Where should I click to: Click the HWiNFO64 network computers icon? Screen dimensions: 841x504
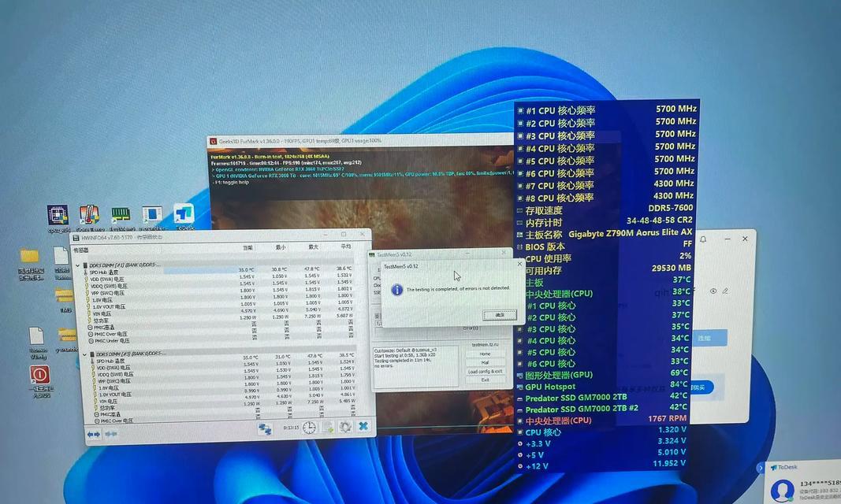pos(265,428)
